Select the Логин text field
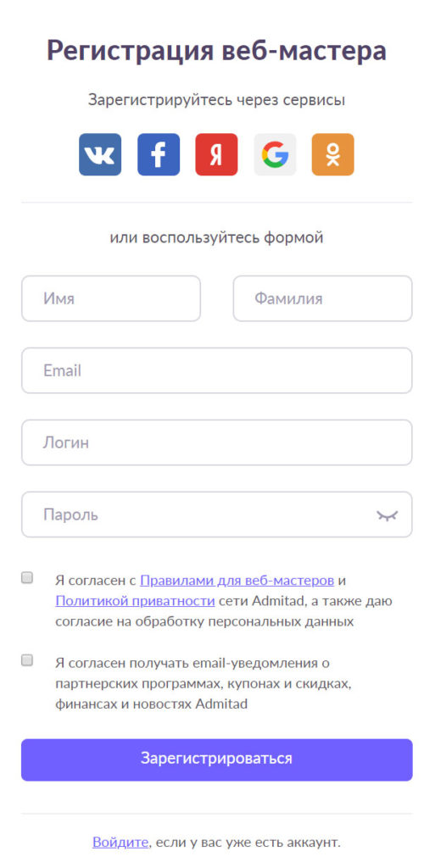The width and height of the screenshot is (424, 868). click(x=217, y=442)
